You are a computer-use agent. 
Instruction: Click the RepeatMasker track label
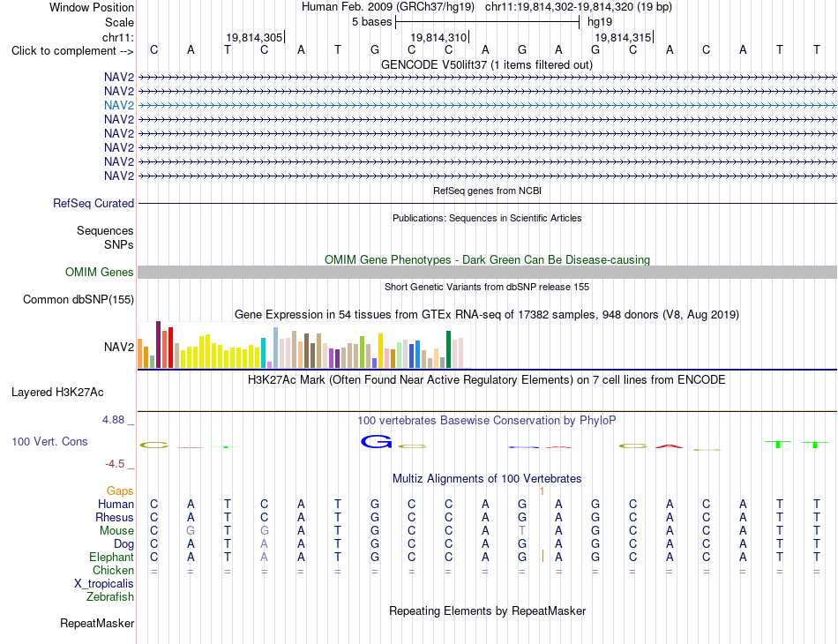pyautogui.click(x=97, y=623)
